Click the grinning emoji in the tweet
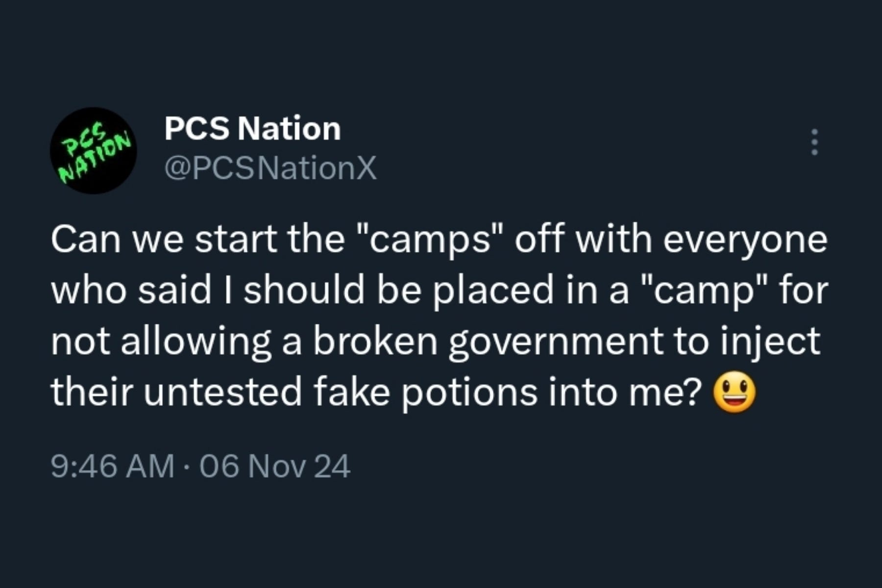Image resolution: width=882 pixels, height=588 pixels. [x=734, y=392]
